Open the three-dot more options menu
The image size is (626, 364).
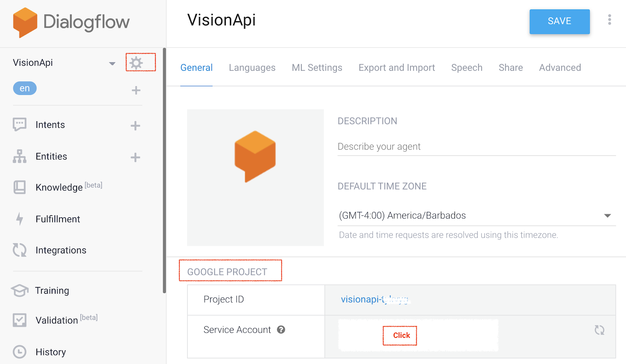pos(609,20)
